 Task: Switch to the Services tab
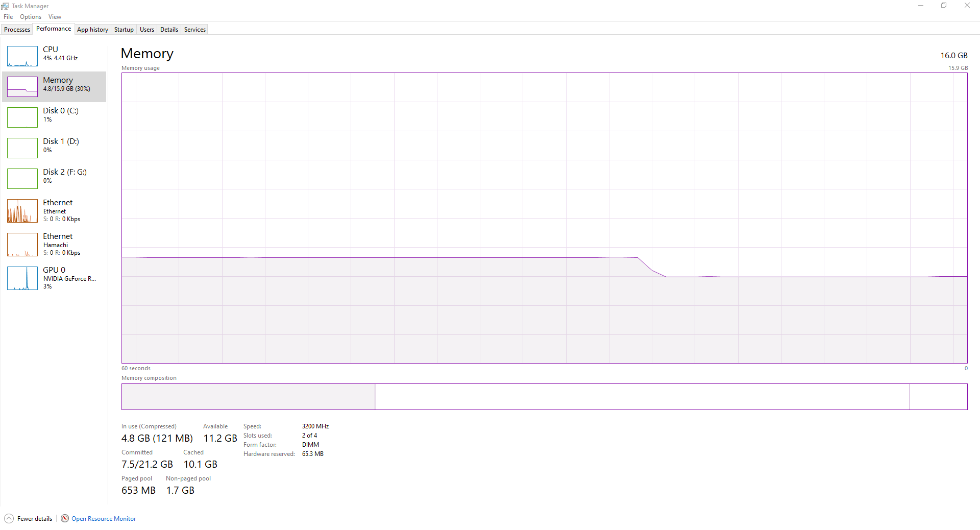coord(194,29)
